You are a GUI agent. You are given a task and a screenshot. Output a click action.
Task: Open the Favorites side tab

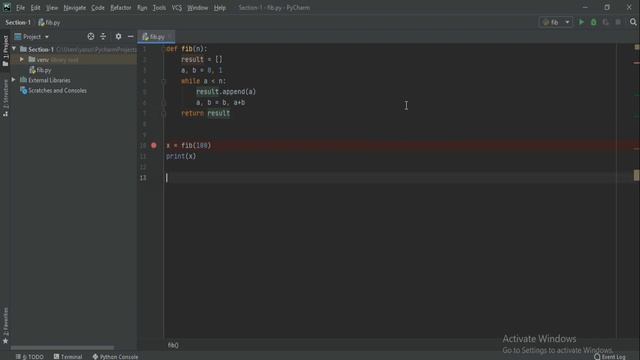click(x=5, y=325)
